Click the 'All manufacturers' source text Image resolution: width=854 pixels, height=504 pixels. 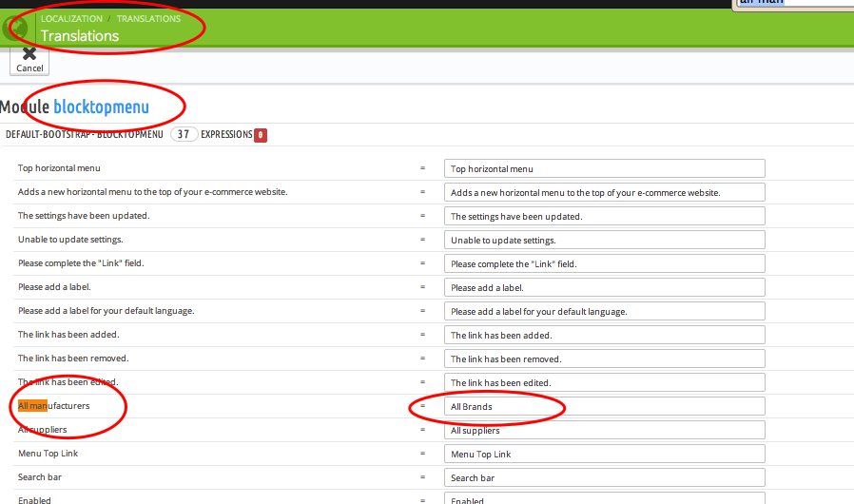(54, 406)
